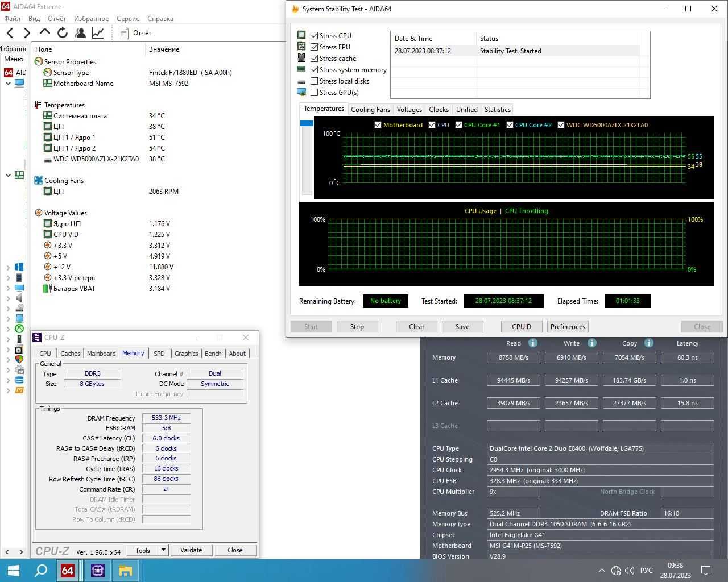Viewport: 728px width, 582px height.
Task: Expand the Windows operating system tree node
Action: [8, 267]
